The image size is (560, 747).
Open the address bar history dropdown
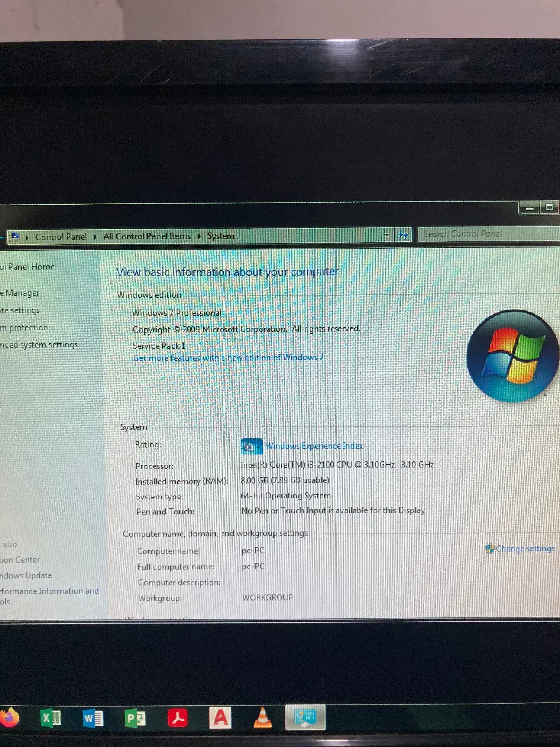pos(387,235)
